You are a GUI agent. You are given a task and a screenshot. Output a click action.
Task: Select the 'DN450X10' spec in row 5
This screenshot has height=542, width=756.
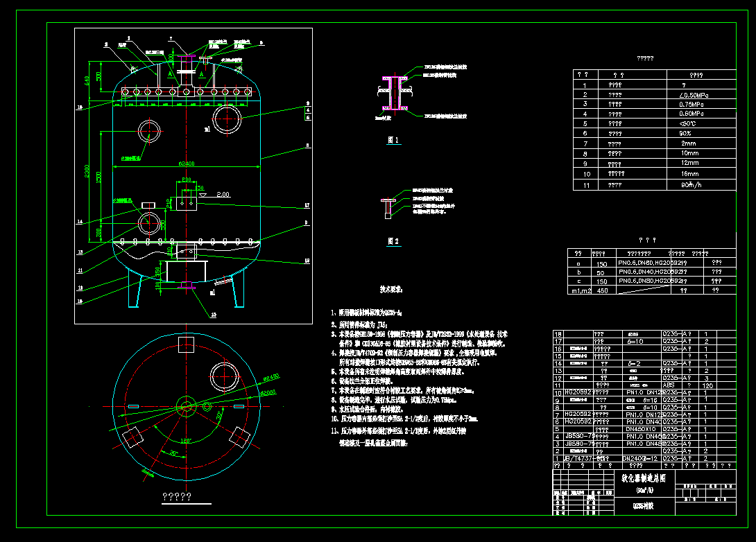[x=641, y=429]
